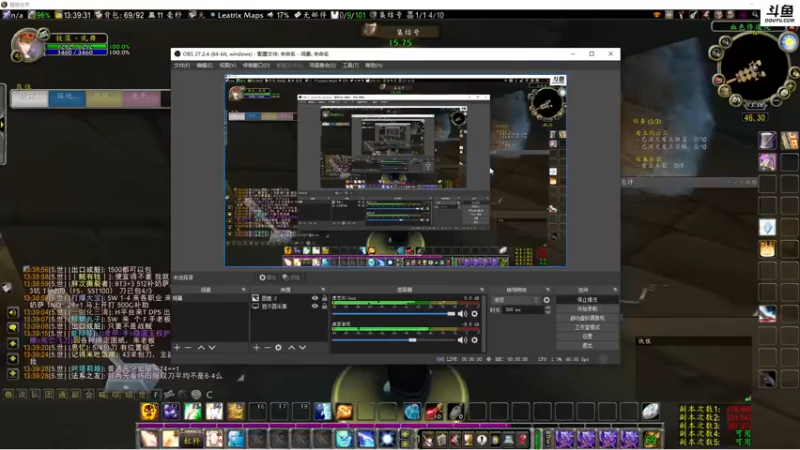
Task: Adjust the 桌面音频 volume slider
Action: click(x=393, y=340)
